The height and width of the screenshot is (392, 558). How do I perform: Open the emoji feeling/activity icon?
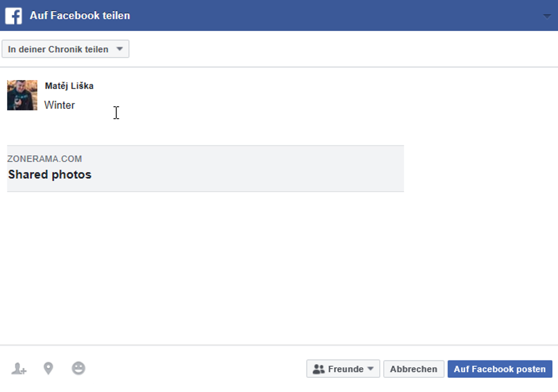(x=78, y=369)
